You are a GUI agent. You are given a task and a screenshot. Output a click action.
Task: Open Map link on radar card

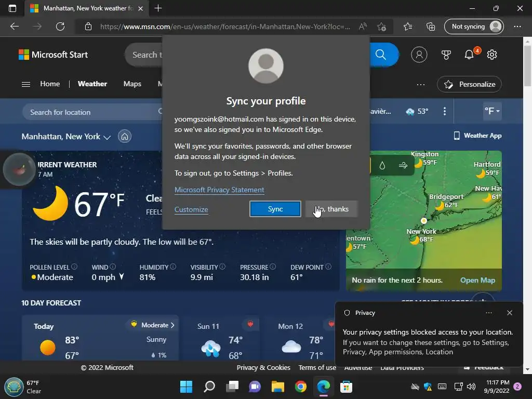477,280
